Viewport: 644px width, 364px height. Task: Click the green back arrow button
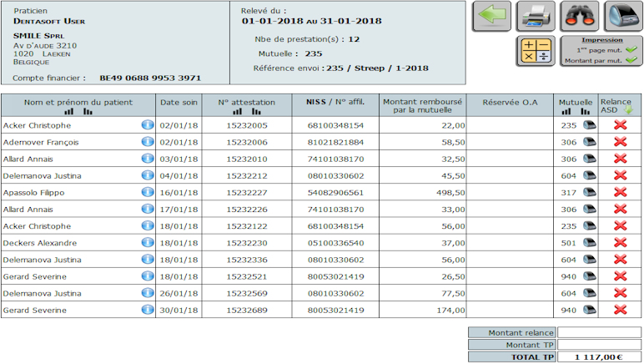[x=492, y=17]
